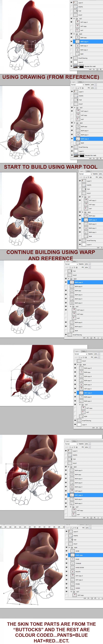Collapse BUM group in BUM copy 9 selected panel
Viewport: 103px width, 644px height.
point(69,279)
